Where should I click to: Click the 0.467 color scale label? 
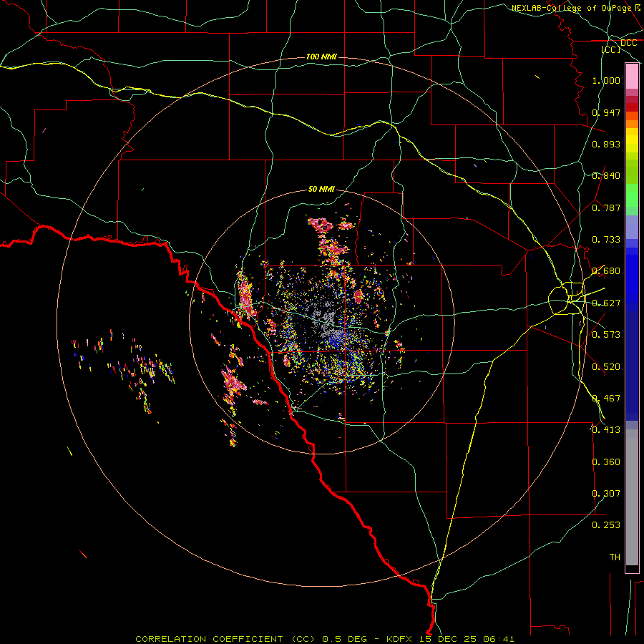(606, 399)
